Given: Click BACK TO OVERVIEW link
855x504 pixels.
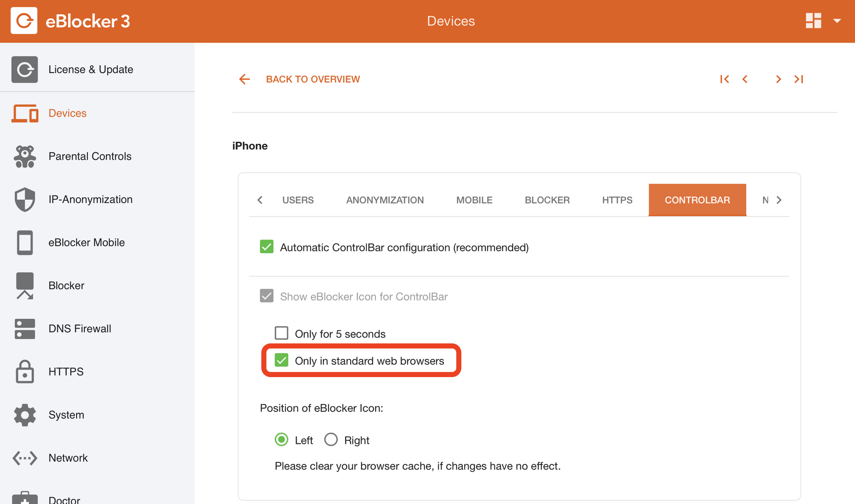Looking at the screenshot, I should 313,79.
